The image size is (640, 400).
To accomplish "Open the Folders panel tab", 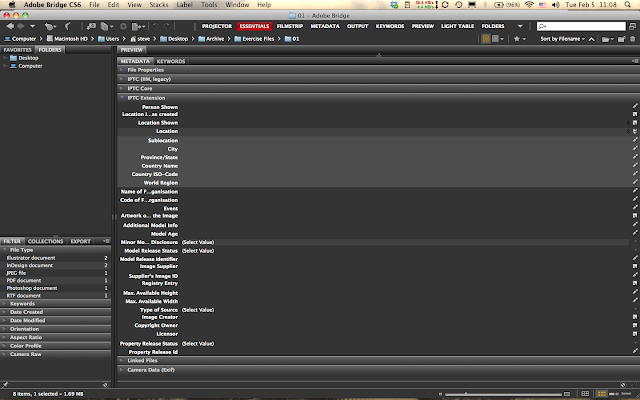I will (x=50, y=50).
